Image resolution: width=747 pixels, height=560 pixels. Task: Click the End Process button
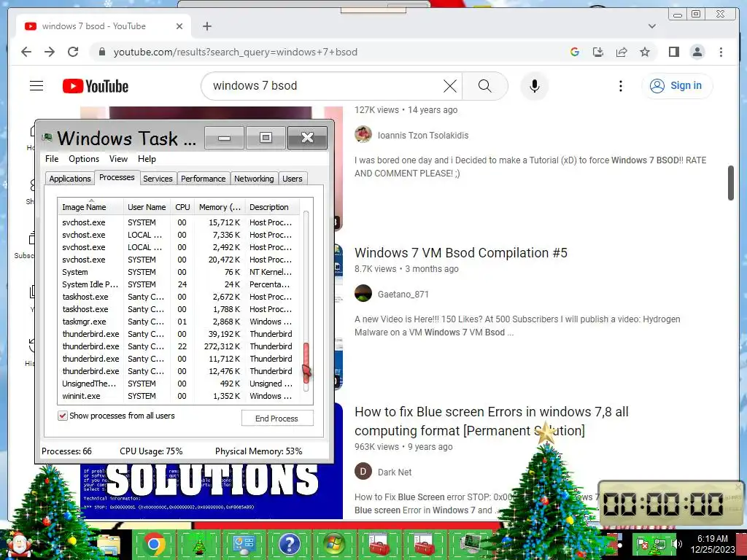point(276,418)
